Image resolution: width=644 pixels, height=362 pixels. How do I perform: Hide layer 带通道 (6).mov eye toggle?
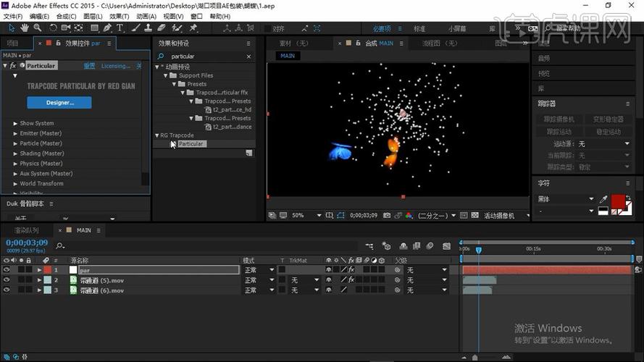[7, 290]
